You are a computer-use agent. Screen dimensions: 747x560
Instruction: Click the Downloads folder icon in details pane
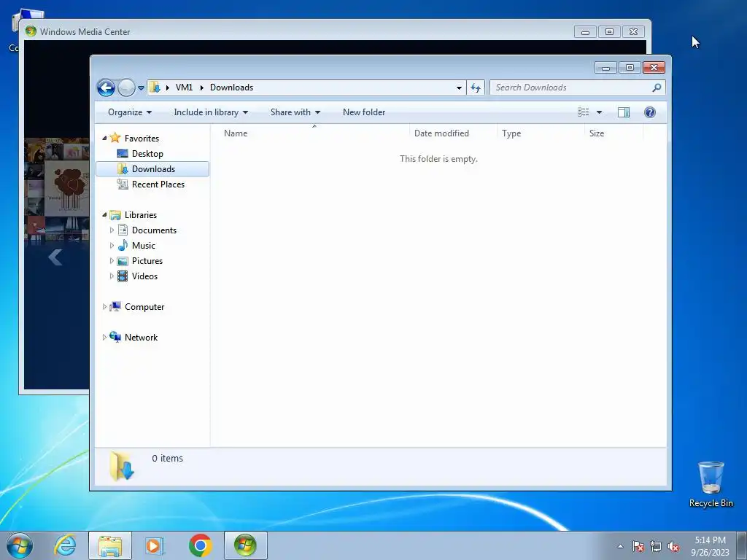(122, 466)
